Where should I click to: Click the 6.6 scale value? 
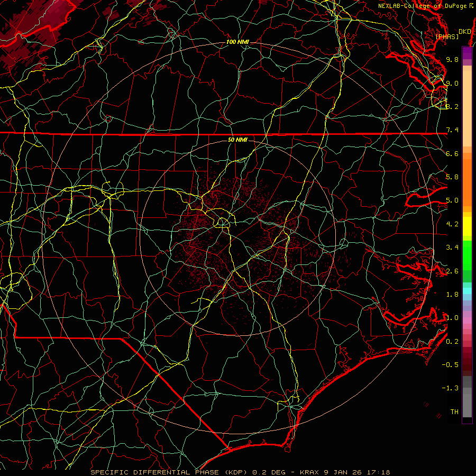(x=452, y=153)
